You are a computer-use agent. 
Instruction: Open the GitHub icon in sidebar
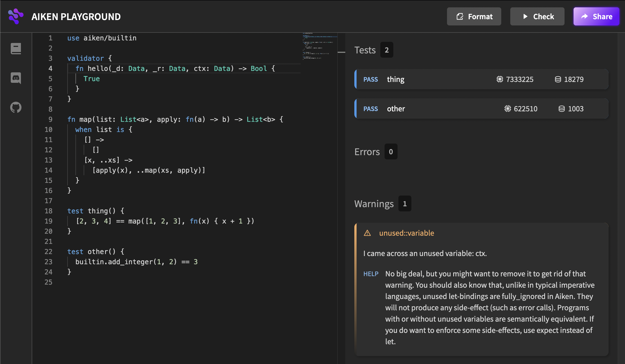(16, 107)
